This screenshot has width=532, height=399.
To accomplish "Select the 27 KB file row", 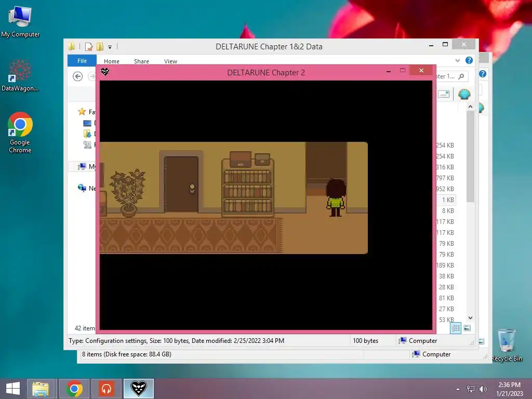I will point(446,309).
